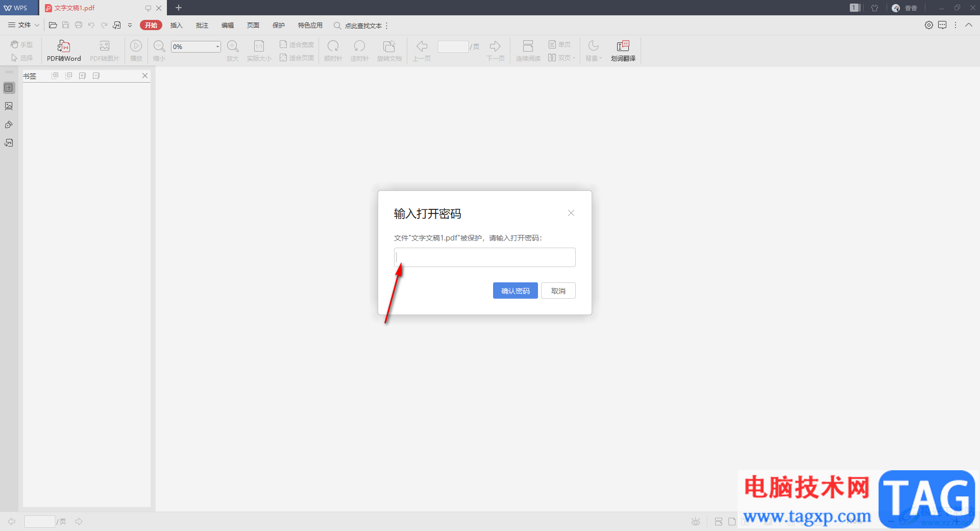Click add bookmark icon

coord(82,76)
